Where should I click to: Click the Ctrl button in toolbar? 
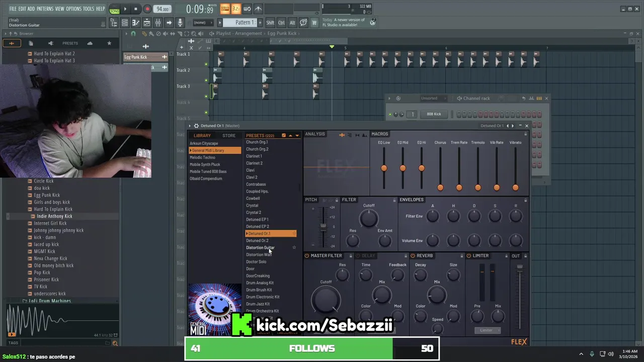[x=281, y=23]
